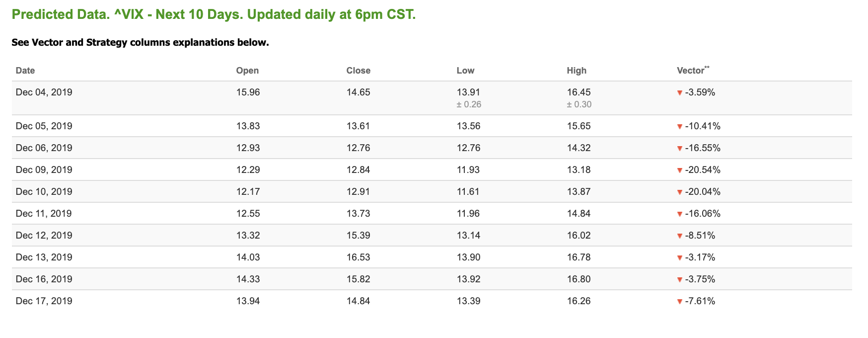This screenshot has height=338, width=868.
Task: Click the Low column header
Action: [466, 71]
